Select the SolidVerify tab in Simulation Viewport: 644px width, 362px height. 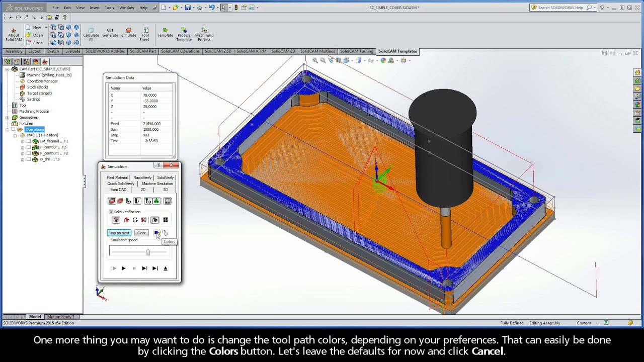[165, 177]
